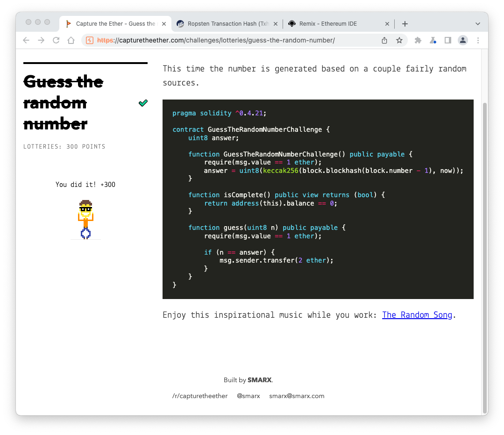Reload the current page

pyautogui.click(x=56, y=40)
